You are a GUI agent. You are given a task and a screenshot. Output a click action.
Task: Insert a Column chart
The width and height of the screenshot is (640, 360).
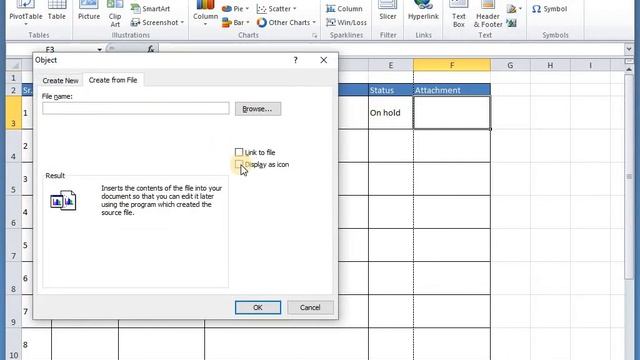tap(205, 13)
